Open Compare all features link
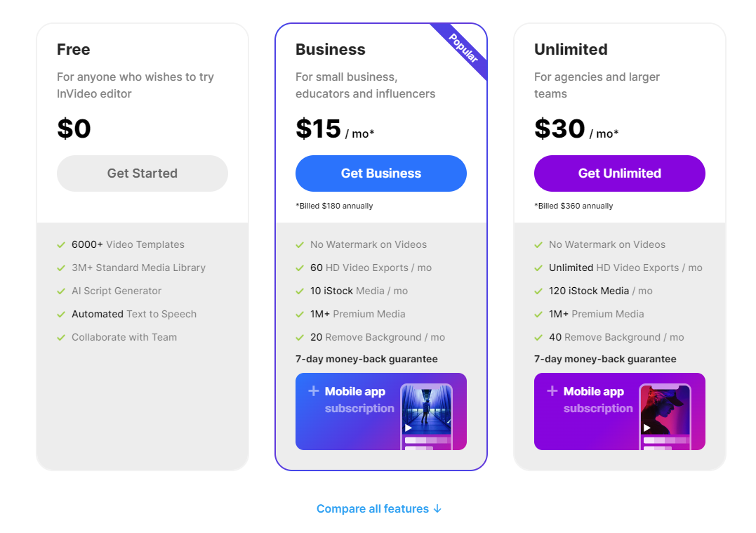This screenshot has height=533, width=756. [x=372, y=508]
